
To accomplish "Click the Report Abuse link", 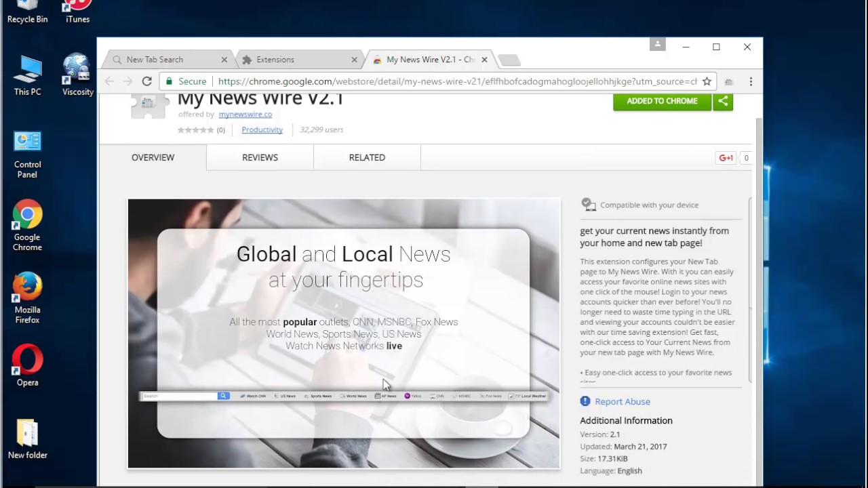I will (622, 401).
